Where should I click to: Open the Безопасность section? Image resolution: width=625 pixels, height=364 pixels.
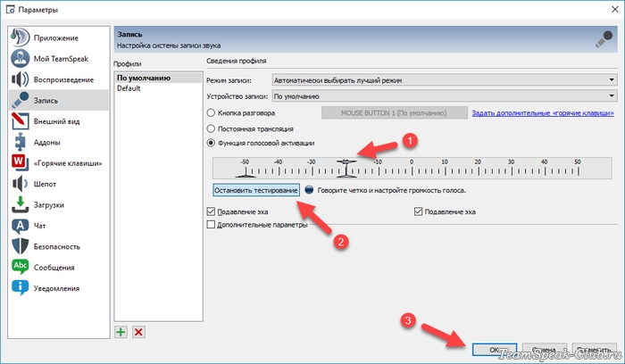click(x=59, y=246)
